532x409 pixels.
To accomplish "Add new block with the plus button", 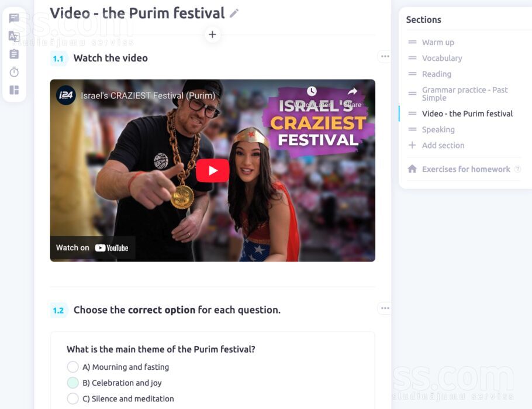I will point(212,35).
